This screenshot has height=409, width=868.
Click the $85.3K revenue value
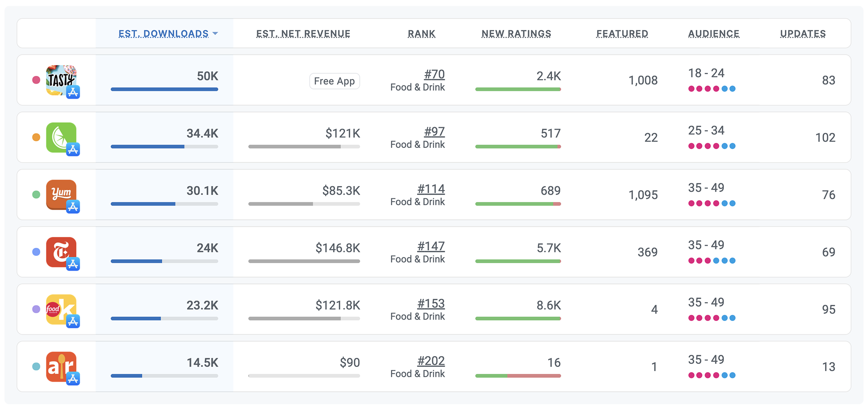click(341, 190)
